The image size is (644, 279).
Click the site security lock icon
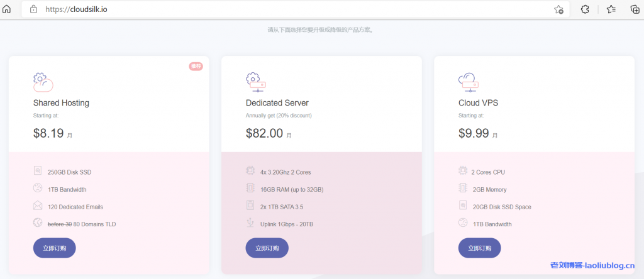[34, 9]
